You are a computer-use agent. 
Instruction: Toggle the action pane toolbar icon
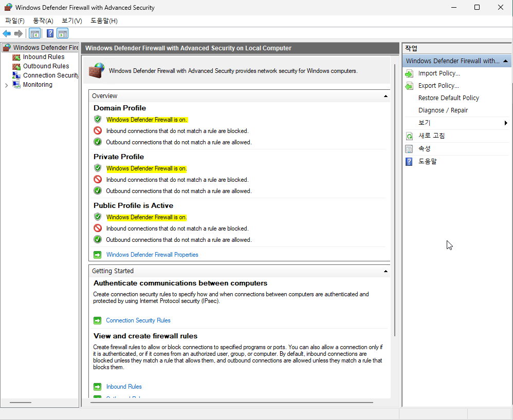point(63,33)
